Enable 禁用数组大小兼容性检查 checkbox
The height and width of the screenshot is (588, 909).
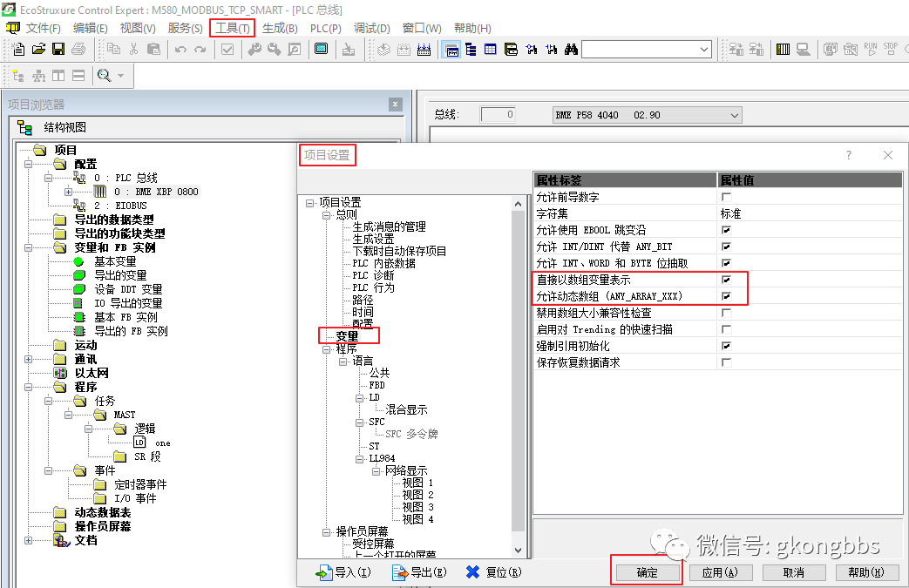pos(726,313)
